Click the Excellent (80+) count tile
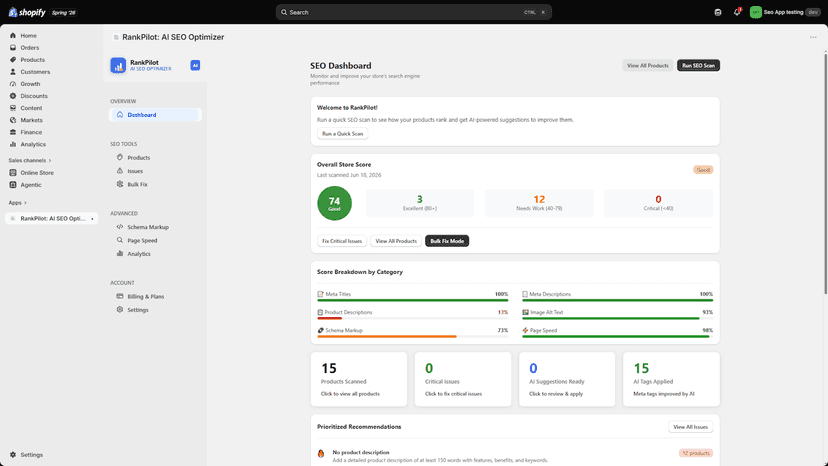828x466 pixels. point(420,203)
